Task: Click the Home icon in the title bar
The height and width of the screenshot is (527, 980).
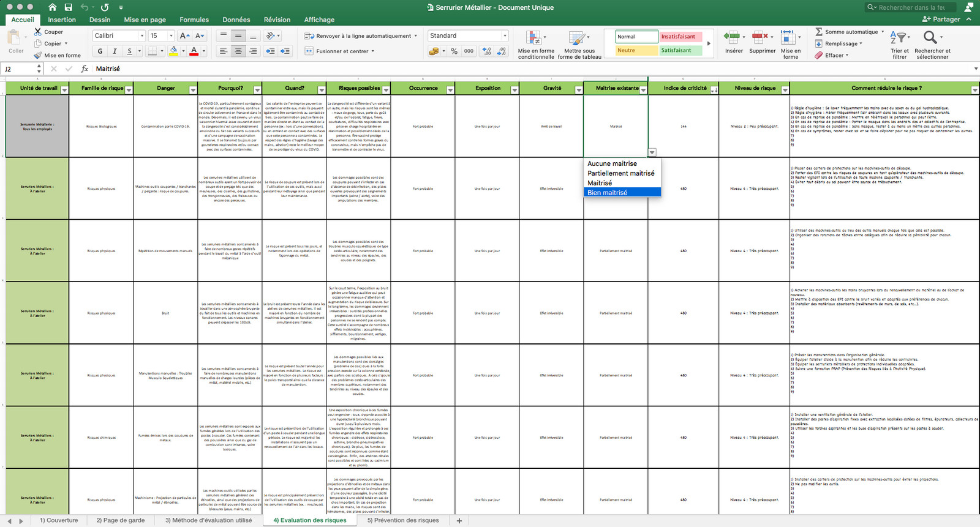Action: [52, 7]
